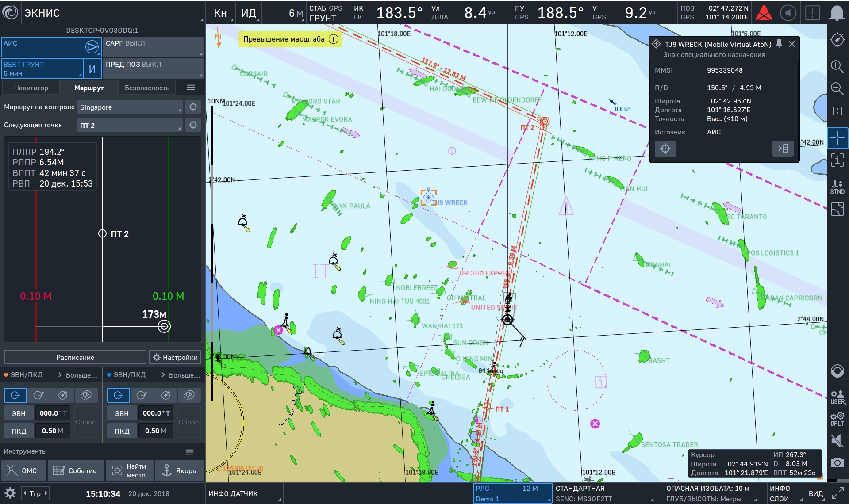Center chart on TJ9 WRECK target
The image size is (849, 504).
[665, 149]
